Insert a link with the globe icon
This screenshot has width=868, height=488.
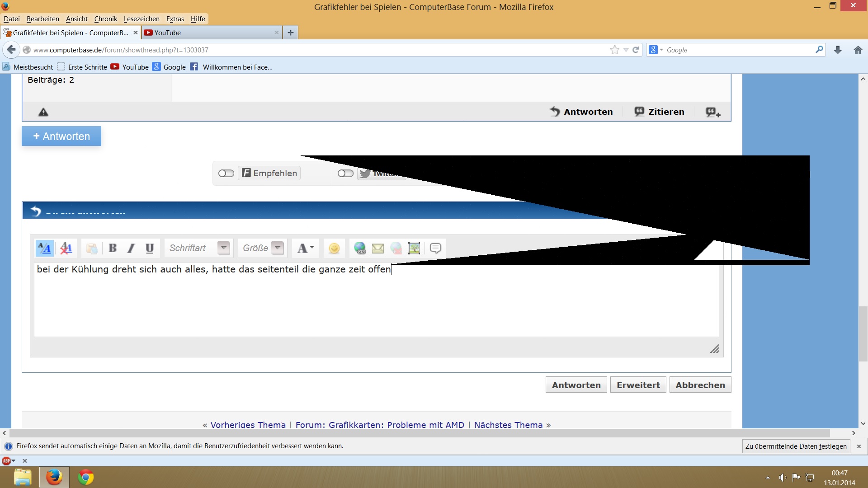[360, 248]
